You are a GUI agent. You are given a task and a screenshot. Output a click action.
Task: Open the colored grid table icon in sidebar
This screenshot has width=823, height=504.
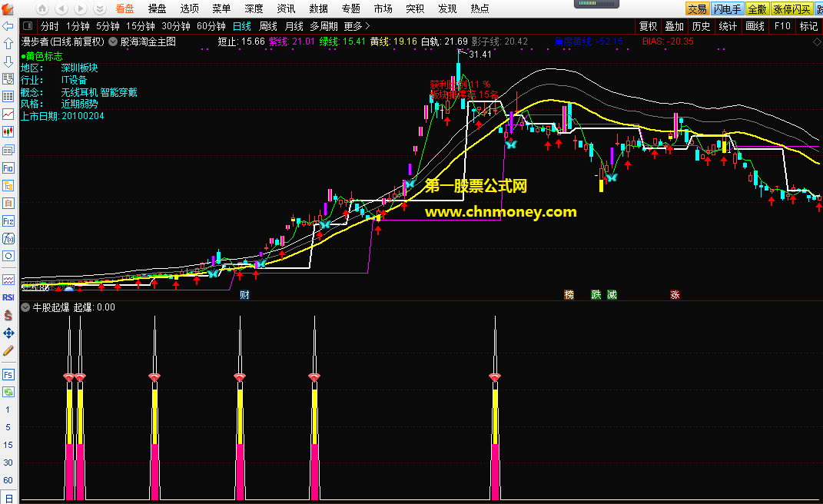point(8,97)
